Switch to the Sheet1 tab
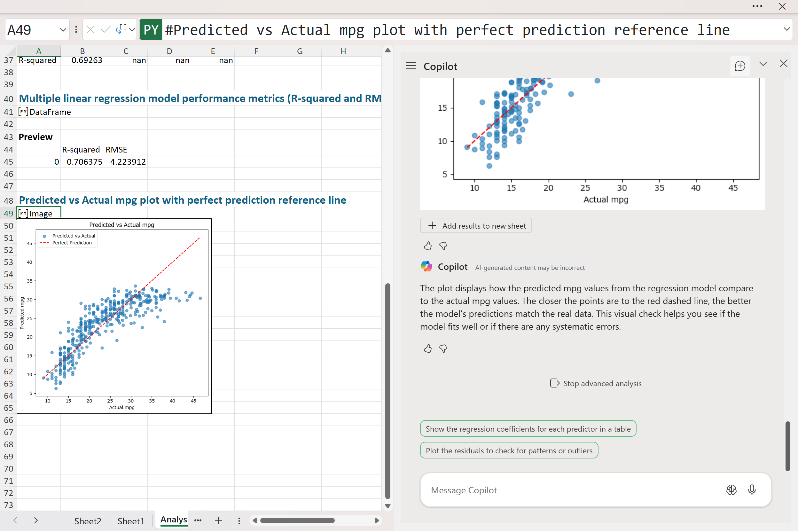Screen dimensions: 798x532 tap(131, 521)
